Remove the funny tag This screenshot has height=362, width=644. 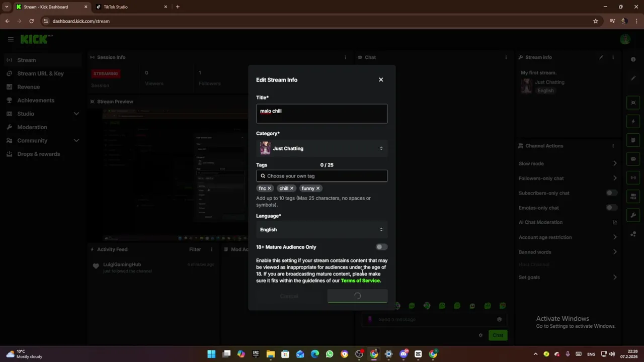[x=317, y=188]
